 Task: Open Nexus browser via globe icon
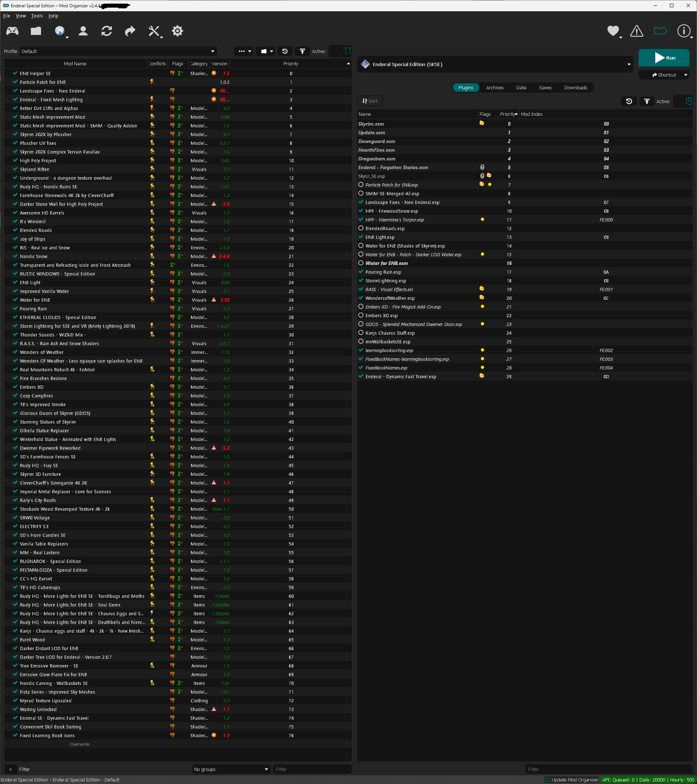[x=60, y=31]
